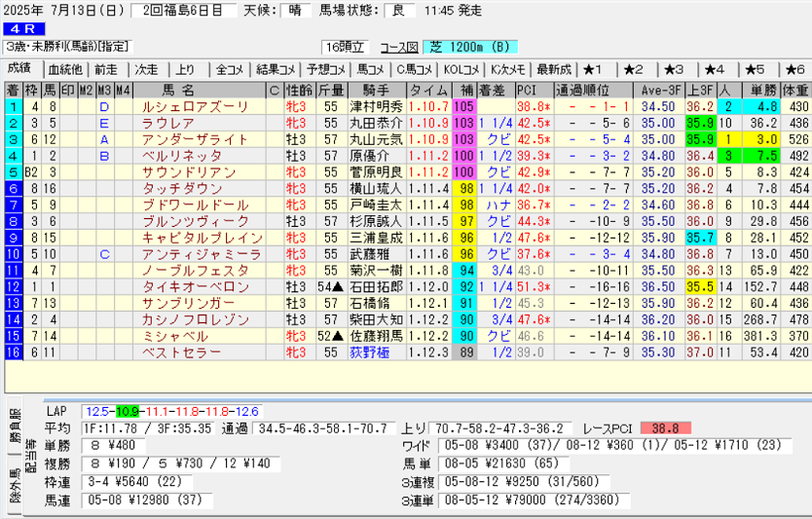The height and width of the screenshot is (519, 812).
Task: Open the K次メモ tab
Action: tap(507, 69)
